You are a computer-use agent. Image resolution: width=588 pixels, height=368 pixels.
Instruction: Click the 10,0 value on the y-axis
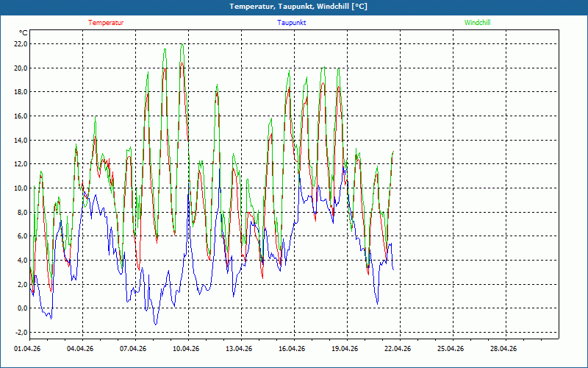coord(21,188)
